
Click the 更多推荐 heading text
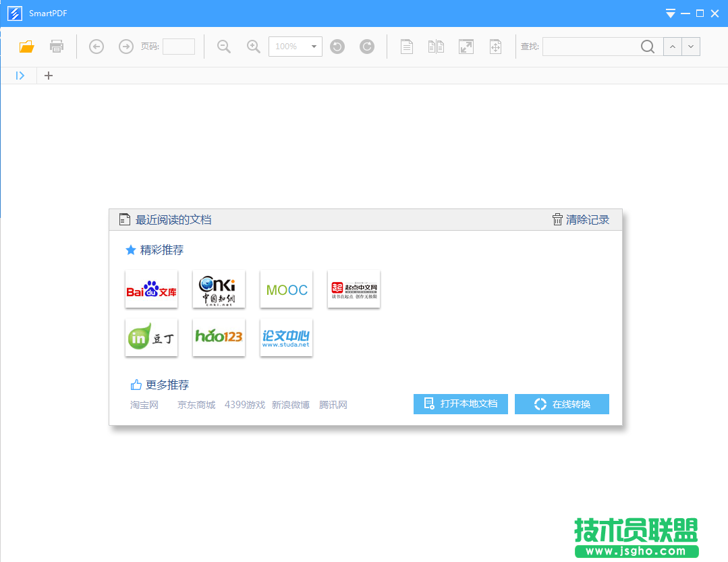pyautogui.click(x=167, y=385)
